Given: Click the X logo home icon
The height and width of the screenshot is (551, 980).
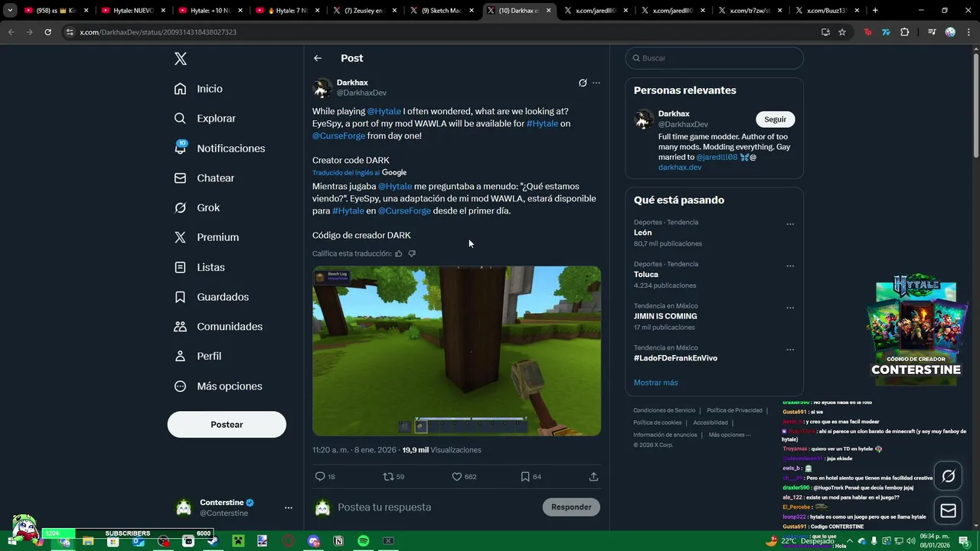Looking at the screenshot, I should coord(180,59).
